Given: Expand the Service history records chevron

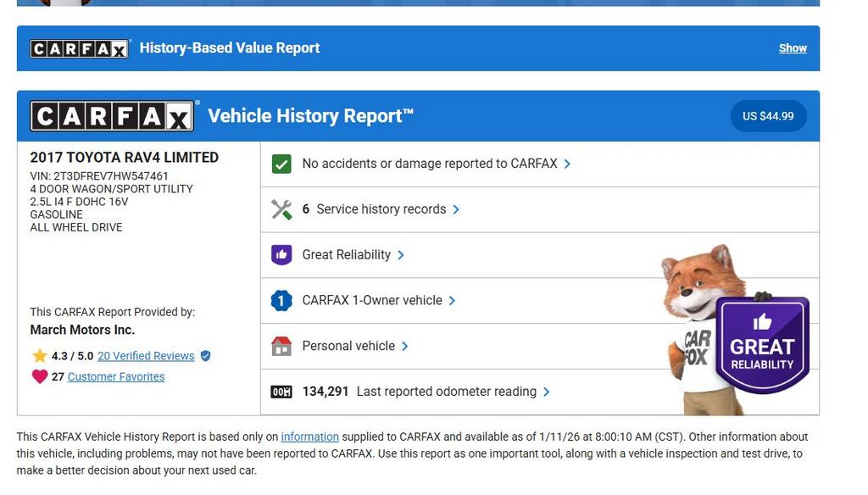Looking at the screenshot, I should click(x=456, y=209).
